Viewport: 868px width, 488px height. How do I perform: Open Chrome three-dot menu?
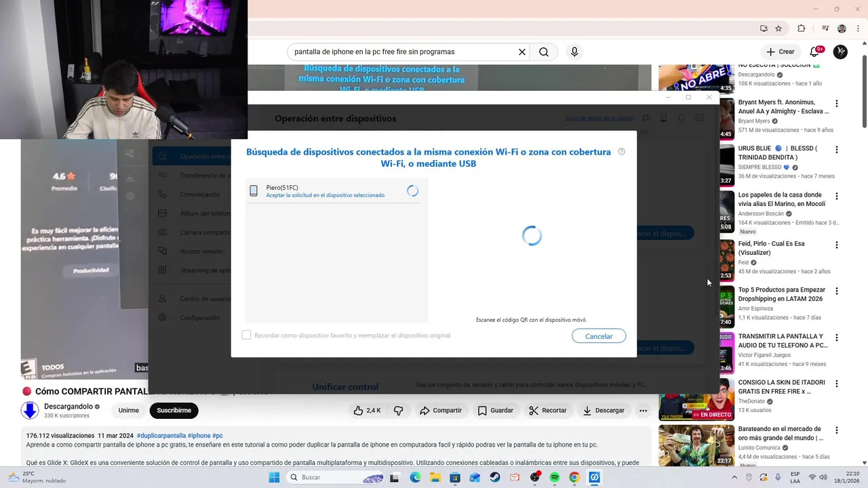pyautogui.click(x=859, y=28)
